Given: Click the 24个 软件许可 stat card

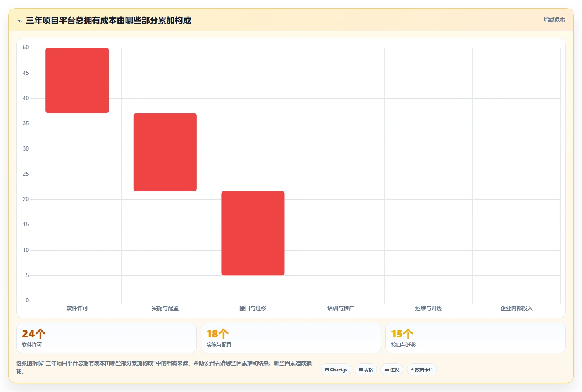Looking at the screenshot, I should coord(106,338).
